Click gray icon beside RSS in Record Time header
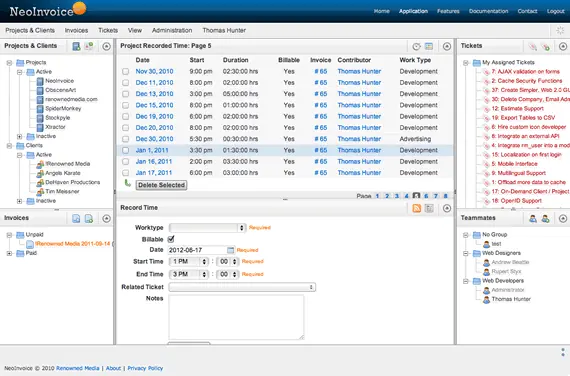Screen dimensions: 570x376 coord(429,208)
